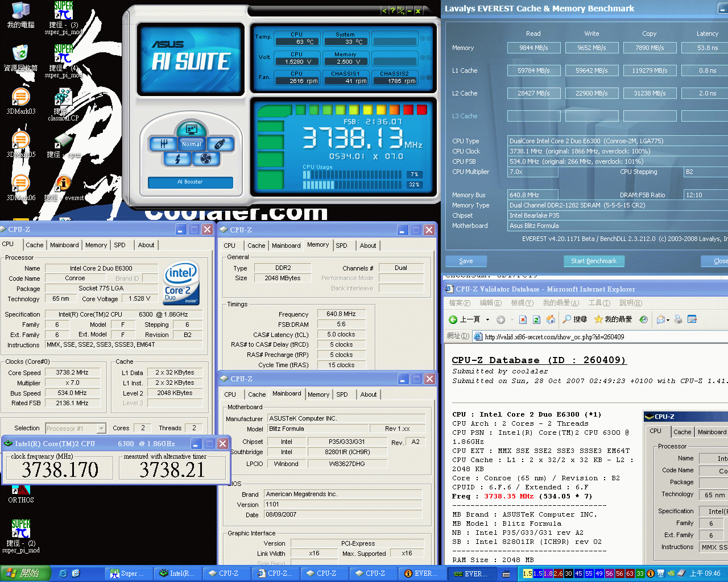The height and width of the screenshot is (582, 728).
Task: Click the sleep-mode monitor icon in AI Suite
Action: click(191, 130)
